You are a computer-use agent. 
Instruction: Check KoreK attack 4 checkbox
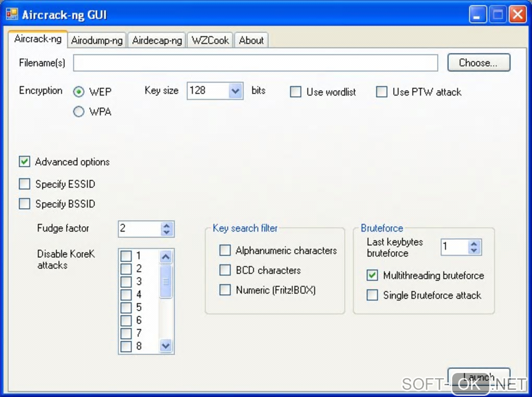pos(126,295)
